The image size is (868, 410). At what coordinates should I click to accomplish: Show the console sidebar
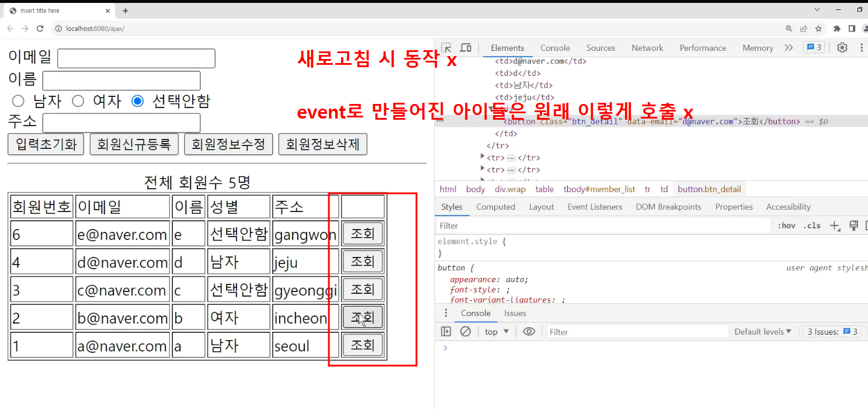[446, 332]
